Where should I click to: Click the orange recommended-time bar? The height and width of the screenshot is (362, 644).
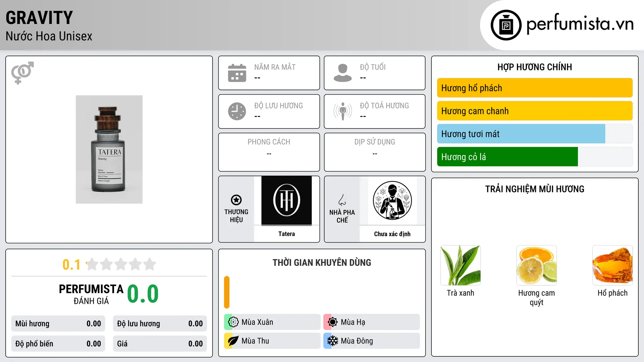pos(227,292)
